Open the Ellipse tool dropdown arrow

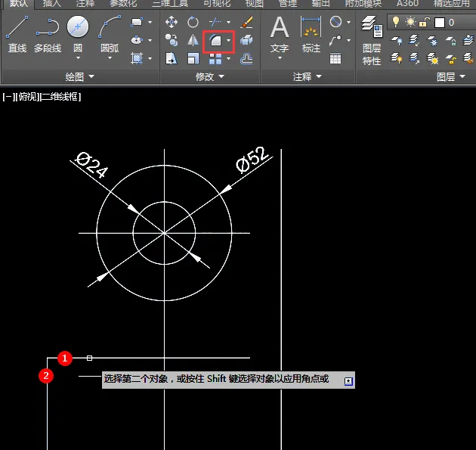[x=150, y=40]
